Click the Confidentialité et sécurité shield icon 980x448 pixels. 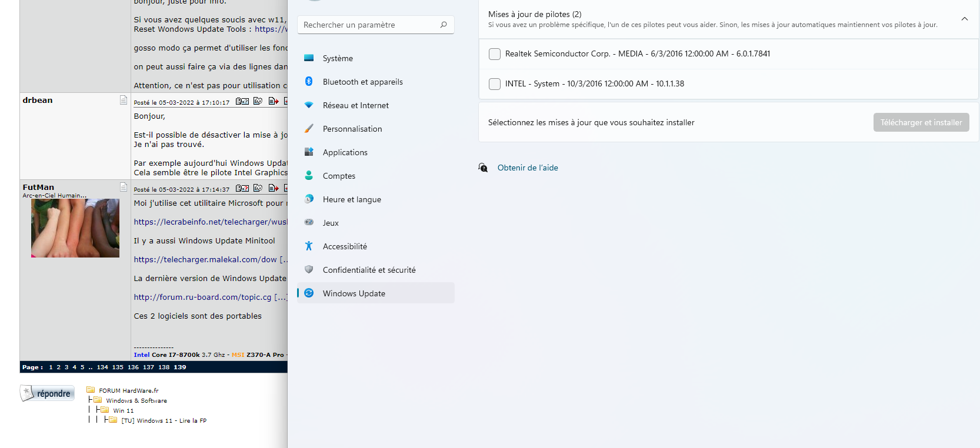click(x=309, y=270)
